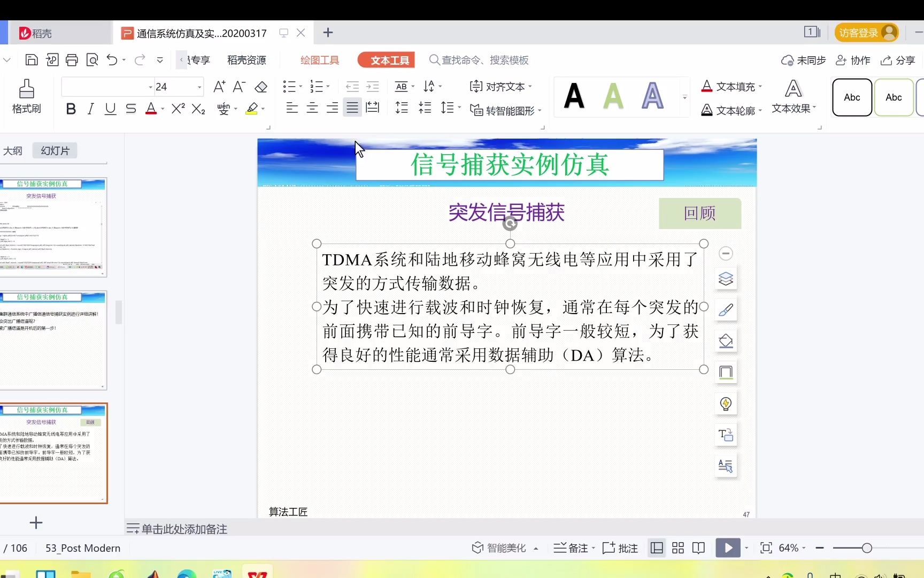Image resolution: width=924 pixels, height=578 pixels.
Task: Click the Undo arrow
Action: point(112,60)
